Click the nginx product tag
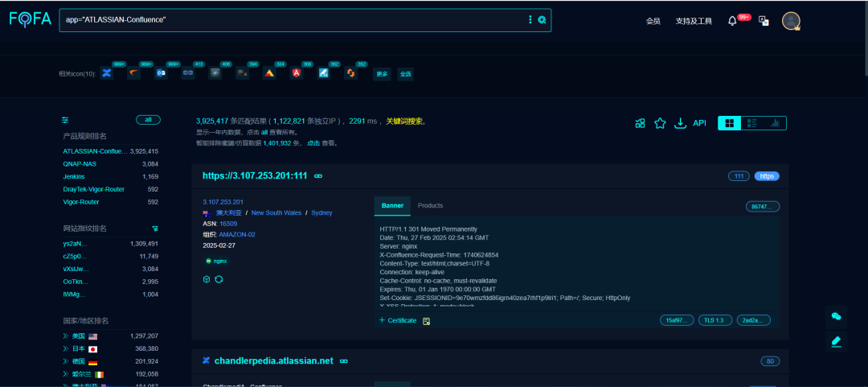The height and width of the screenshot is (387, 868). coord(216,261)
